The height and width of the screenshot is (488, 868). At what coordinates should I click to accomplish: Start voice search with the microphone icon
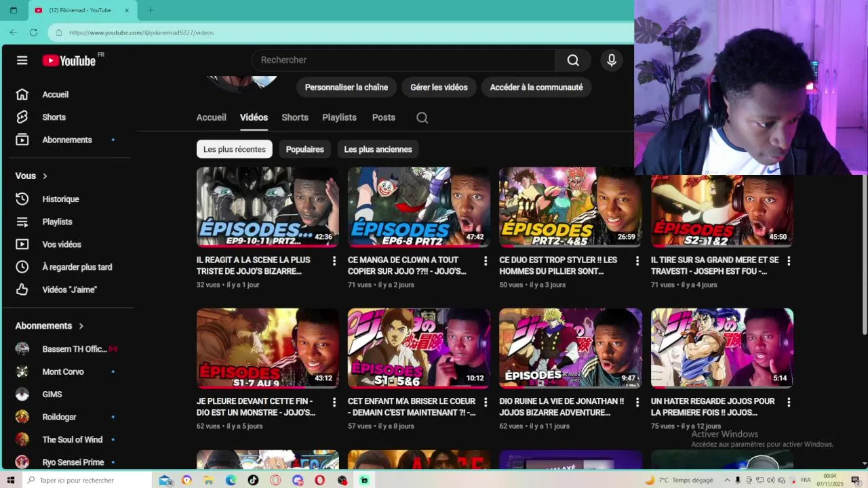[x=612, y=60]
